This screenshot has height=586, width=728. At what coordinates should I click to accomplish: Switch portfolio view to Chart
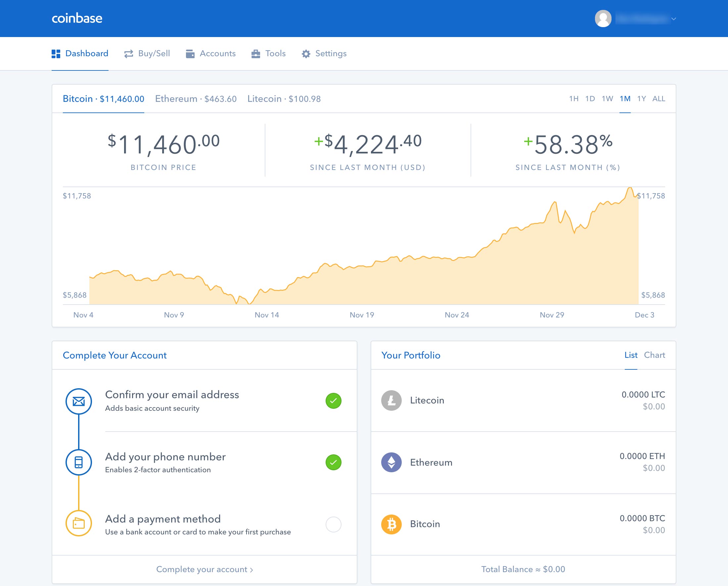[x=654, y=355]
